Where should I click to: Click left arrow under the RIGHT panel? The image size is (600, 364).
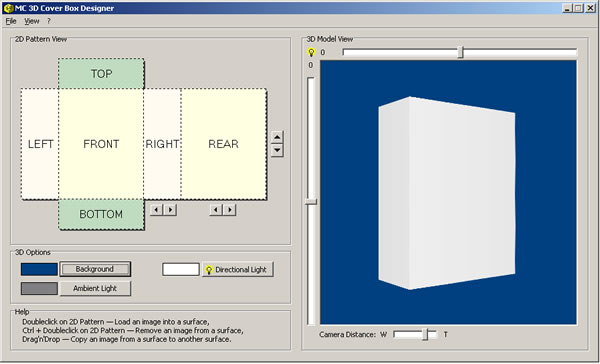tap(156, 210)
